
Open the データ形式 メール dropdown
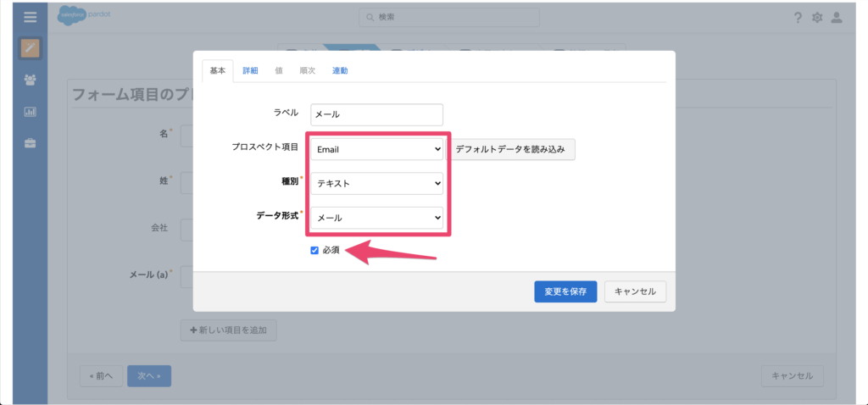coord(376,218)
